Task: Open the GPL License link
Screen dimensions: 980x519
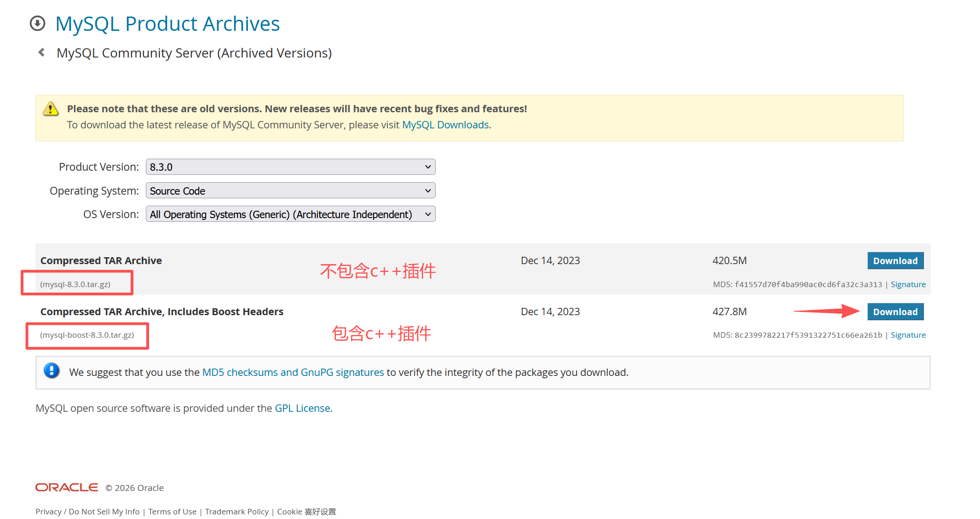Action: tap(302, 408)
